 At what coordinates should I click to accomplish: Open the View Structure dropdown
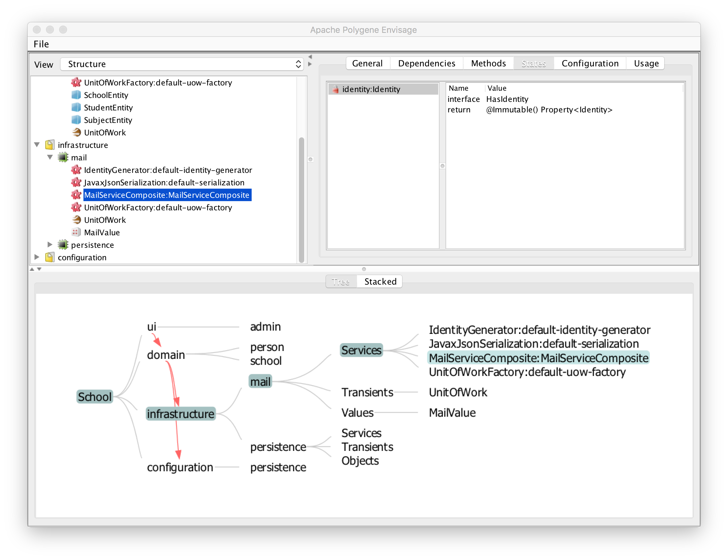[182, 64]
